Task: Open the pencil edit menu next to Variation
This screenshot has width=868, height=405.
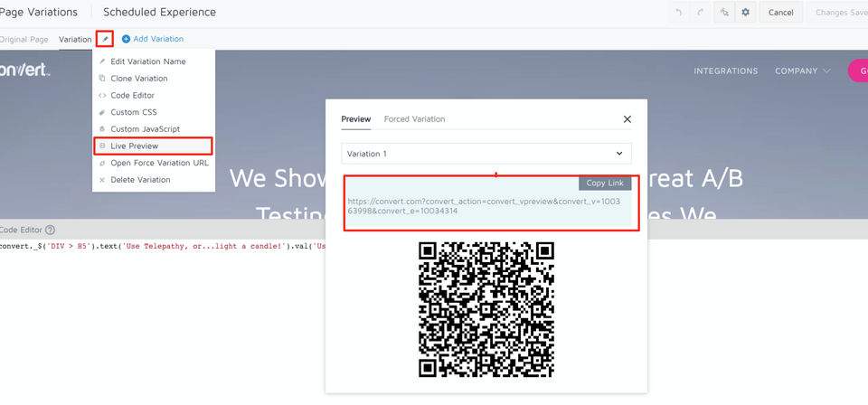Action: pos(105,39)
